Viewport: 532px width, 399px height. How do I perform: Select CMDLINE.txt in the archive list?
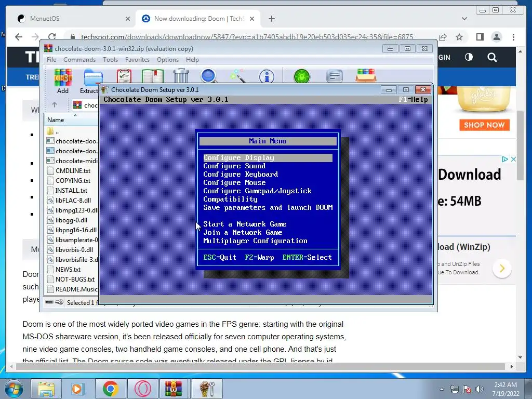click(73, 170)
